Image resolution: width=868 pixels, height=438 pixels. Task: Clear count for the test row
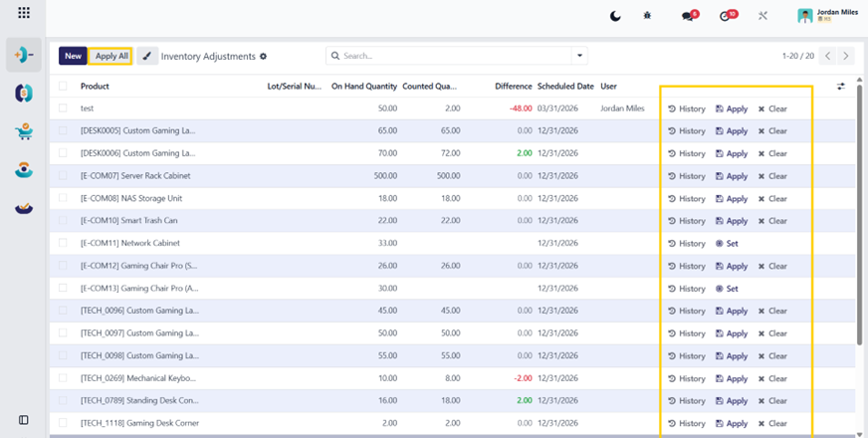click(772, 109)
